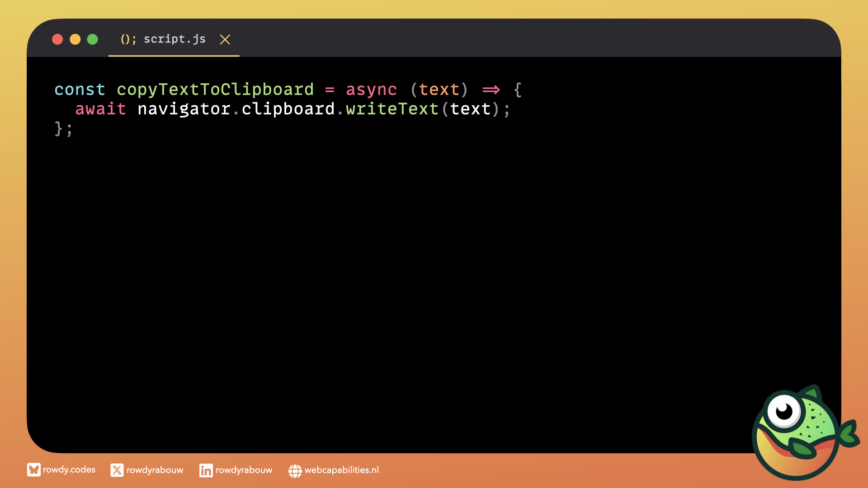Click the green maximize traffic light dot
The height and width of the screenshot is (488, 868).
(92, 40)
